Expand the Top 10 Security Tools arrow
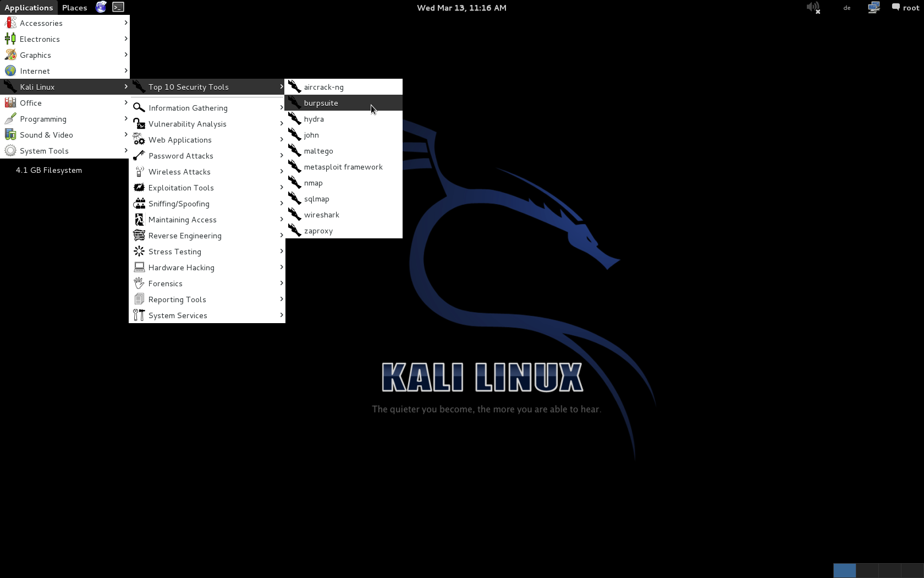924x578 pixels. tap(282, 86)
